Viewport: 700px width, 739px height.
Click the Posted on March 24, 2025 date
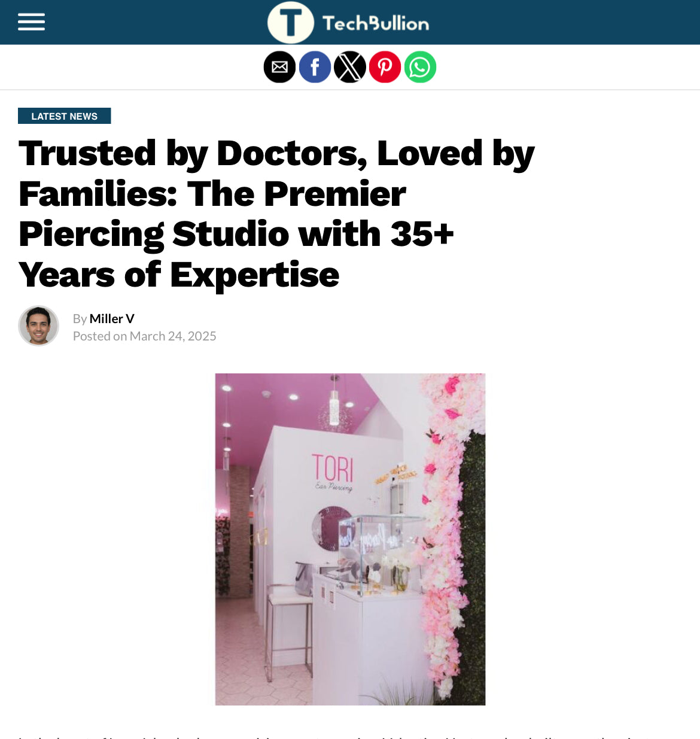[x=145, y=336]
